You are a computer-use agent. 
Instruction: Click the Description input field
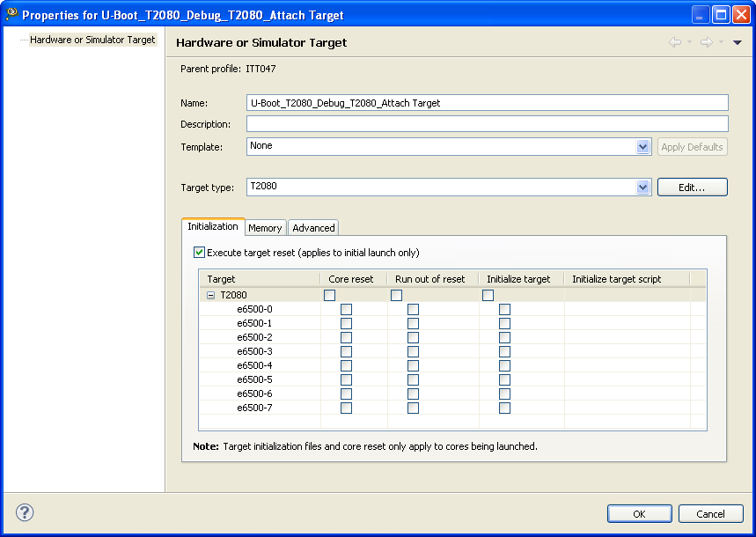point(487,124)
